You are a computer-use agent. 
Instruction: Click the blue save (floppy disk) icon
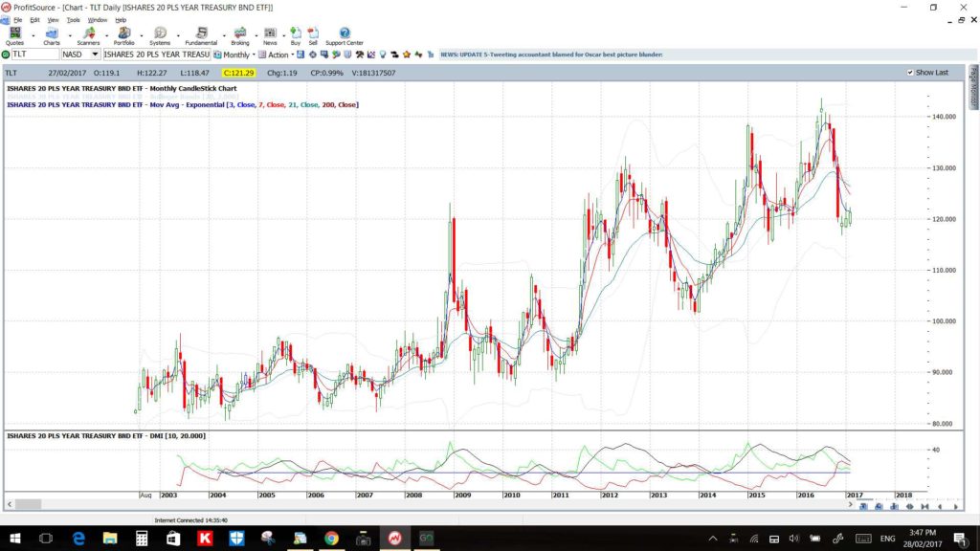(x=301, y=55)
